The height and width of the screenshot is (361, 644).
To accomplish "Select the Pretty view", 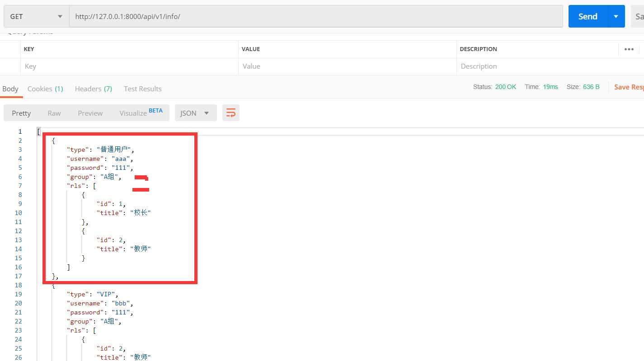I will point(21,113).
